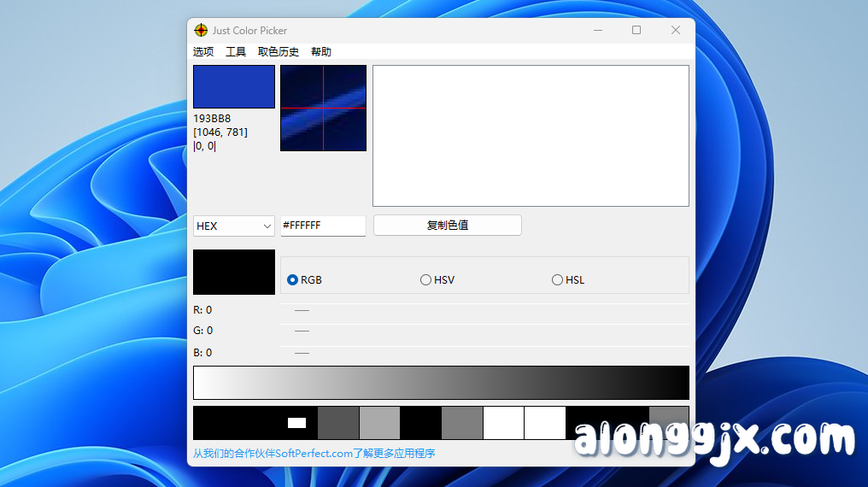Click the |0, 0| distance text

(204, 146)
